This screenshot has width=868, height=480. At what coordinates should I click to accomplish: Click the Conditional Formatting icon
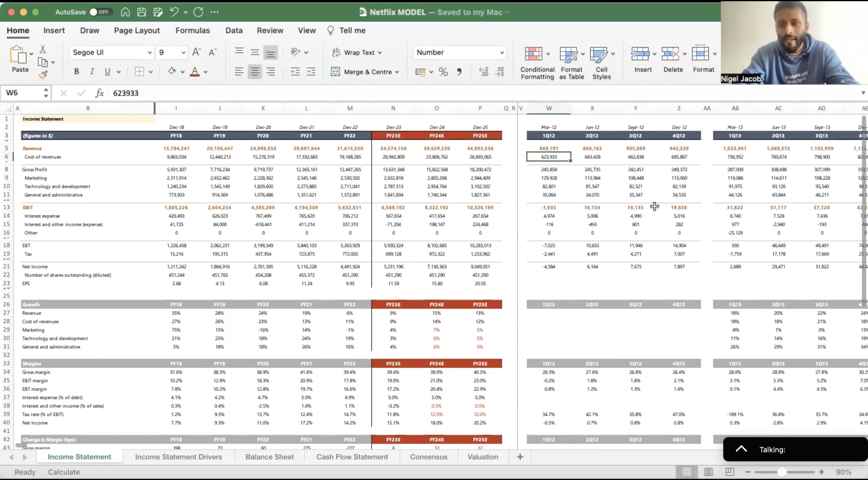click(x=533, y=54)
